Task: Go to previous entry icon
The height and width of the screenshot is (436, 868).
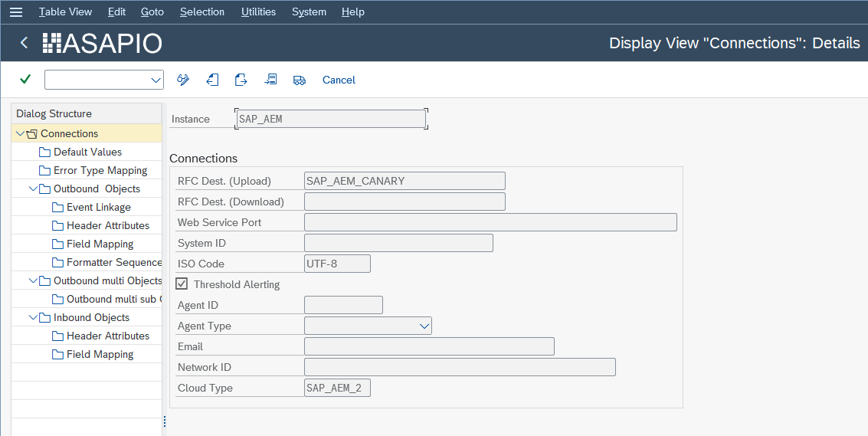Action: point(212,80)
